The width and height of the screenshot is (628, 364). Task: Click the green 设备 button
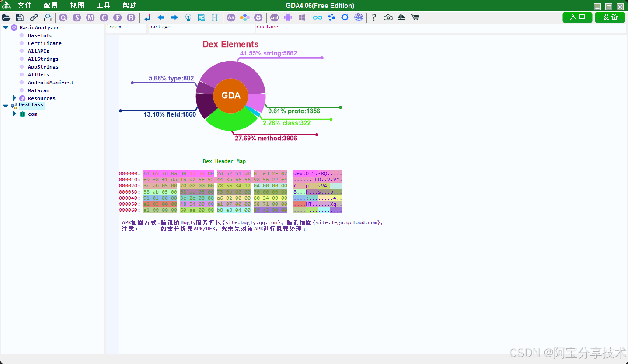[610, 17]
